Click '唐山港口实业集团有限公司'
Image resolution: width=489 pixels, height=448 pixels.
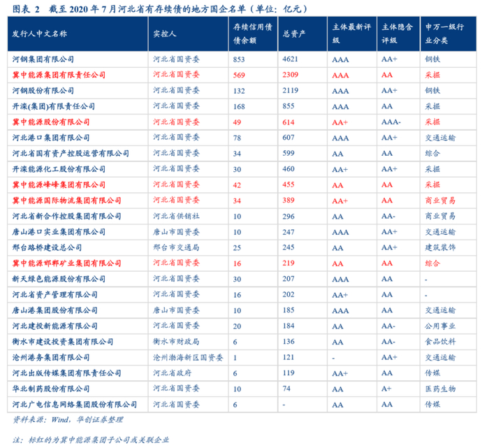click(59, 232)
